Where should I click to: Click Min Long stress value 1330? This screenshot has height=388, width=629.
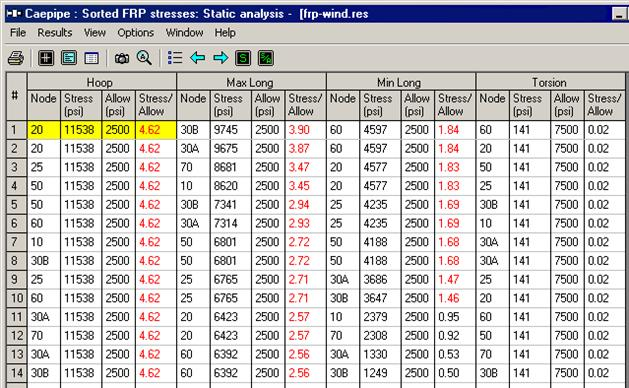tap(375, 354)
